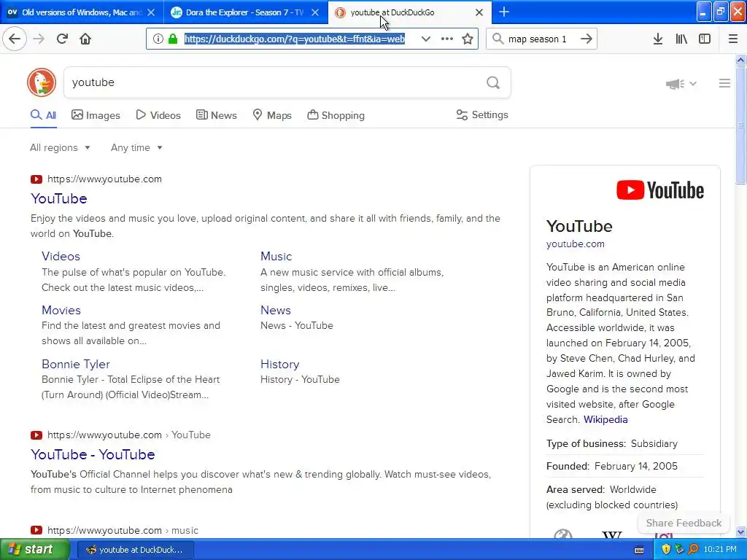Open the Firefox Library menu
Image resolution: width=747 pixels, height=560 pixels.
pyautogui.click(x=681, y=39)
